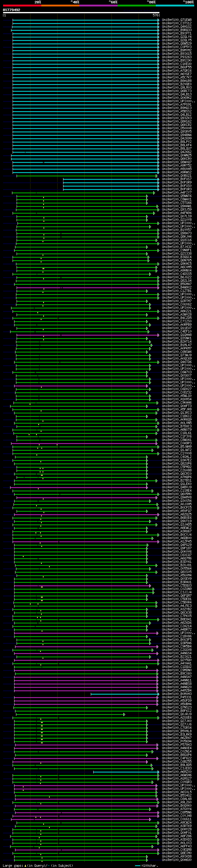Click label UniRef100_Q93ZK3
Screen dimensions: 197x868
[x=177, y=118]
